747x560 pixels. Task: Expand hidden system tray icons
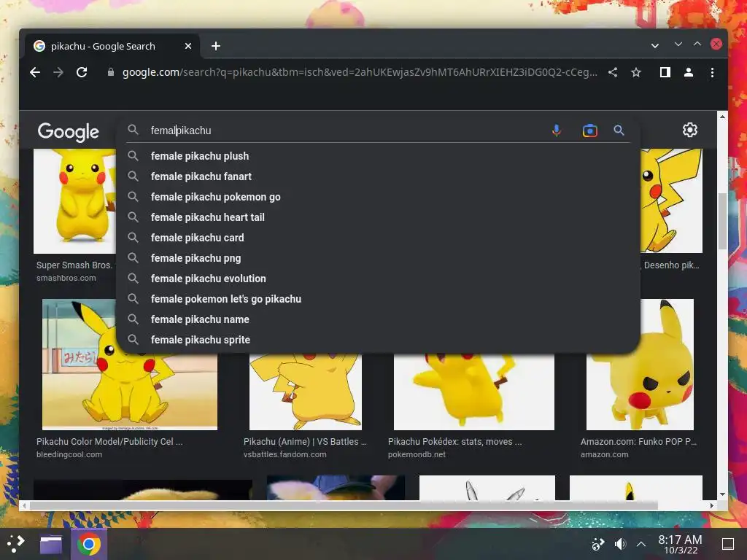[x=641, y=544]
